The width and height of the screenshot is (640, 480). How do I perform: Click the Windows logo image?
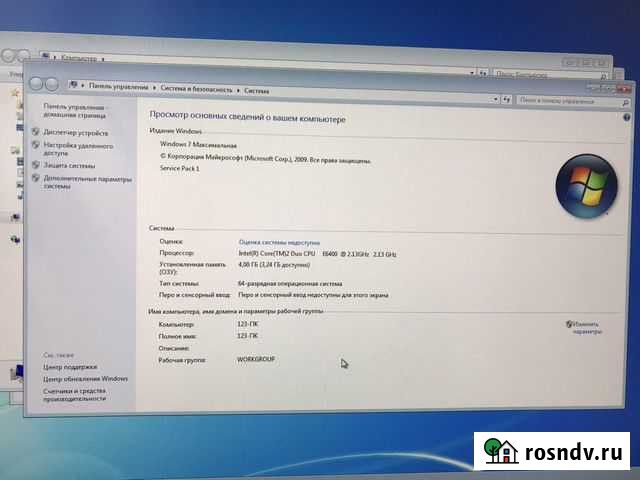[x=586, y=183]
